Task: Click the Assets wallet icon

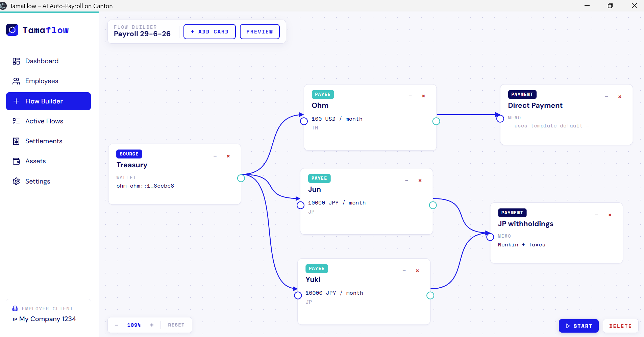Action: tap(16, 161)
